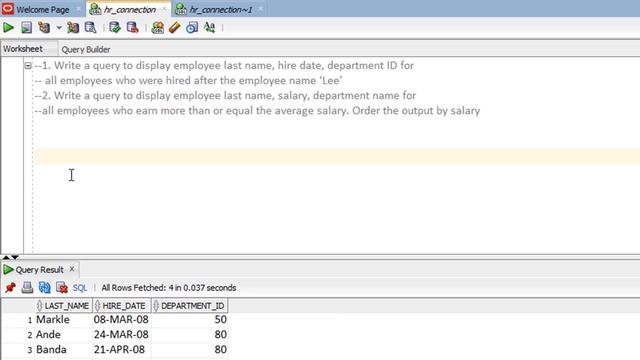Select the hr_connection tab
This screenshot has width=640, height=360.
coord(129,9)
